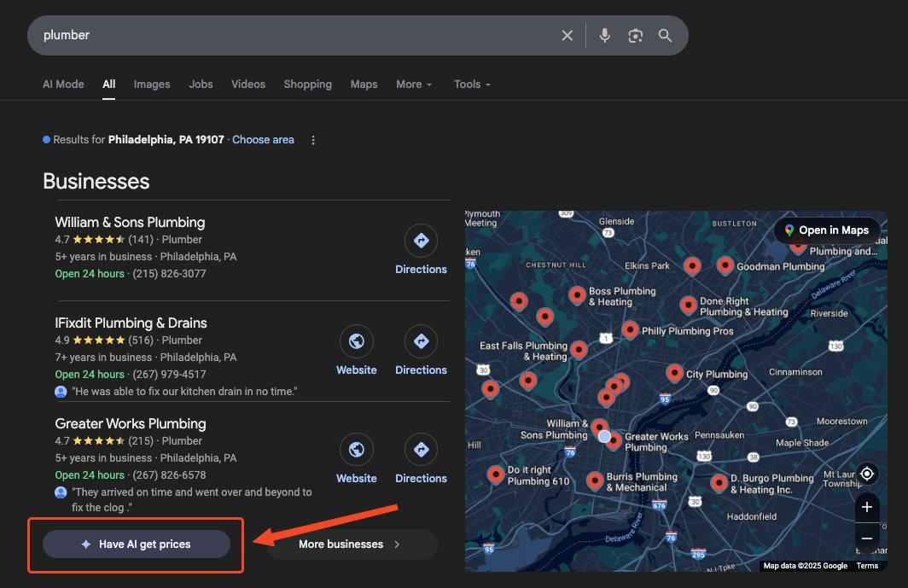Zoom in on the map
Viewport: 908px width, 588px height.
(867, 508)
